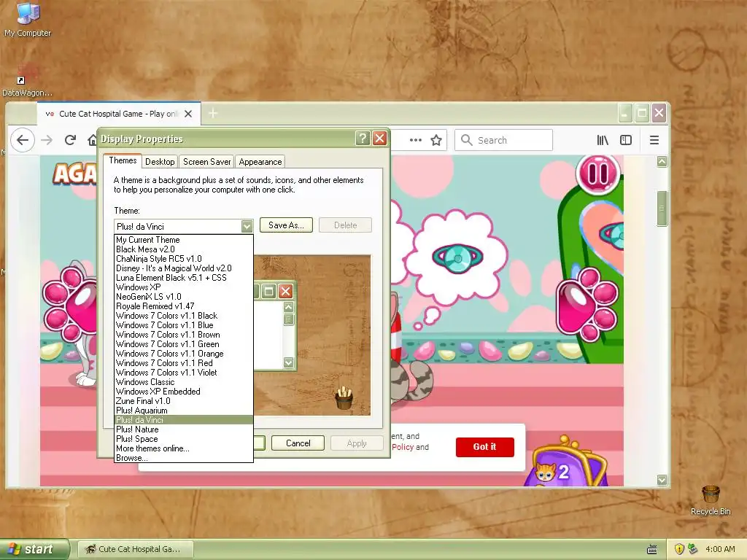Viewport: 747px width, 560px height.
Task: Select Disney It's a Magical World theme
Action: coord(184,268)
